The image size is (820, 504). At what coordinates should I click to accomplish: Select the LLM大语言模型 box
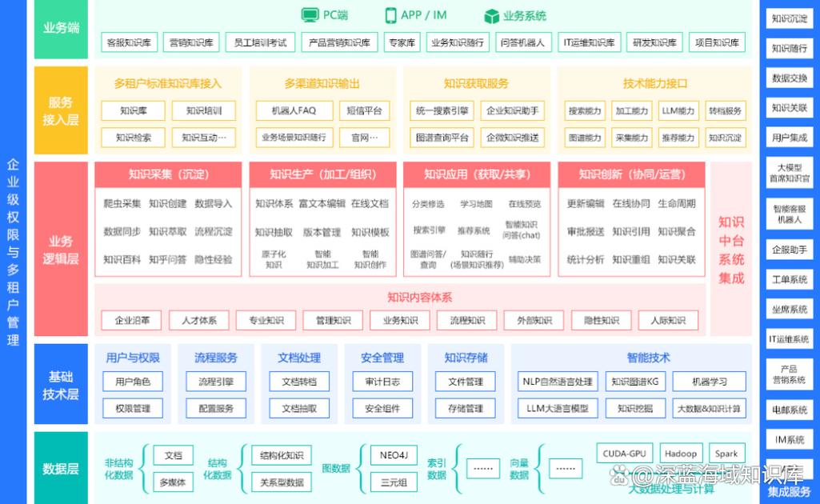coord(558,408)
